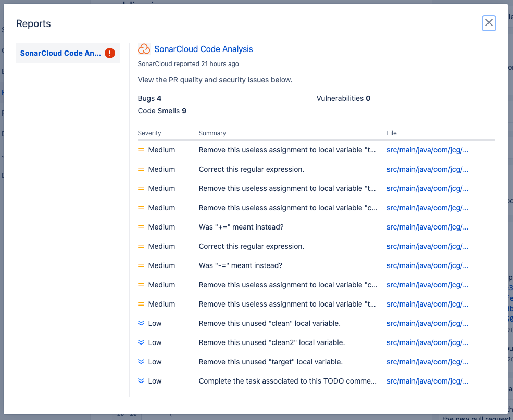
Task: Click 'View the PR quality and security issues below.'
Action: 215,80
